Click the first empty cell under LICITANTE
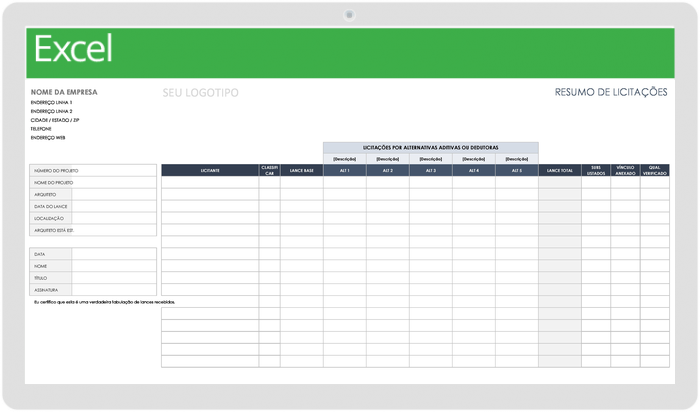Viewport: 700px width, 412px height. tap(210, 183)
